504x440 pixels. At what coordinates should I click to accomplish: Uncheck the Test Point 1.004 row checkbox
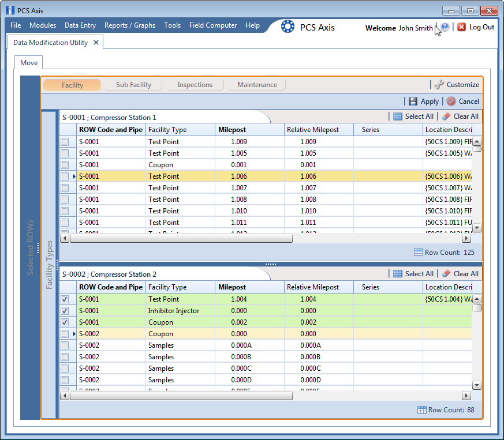pos(65,299)
